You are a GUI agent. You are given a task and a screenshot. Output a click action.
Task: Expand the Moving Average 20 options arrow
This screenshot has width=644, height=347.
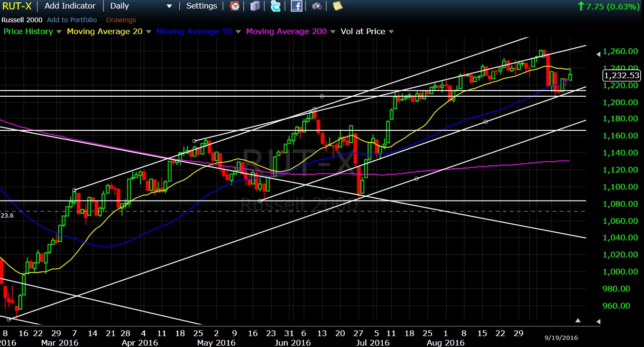coord(148,32)
